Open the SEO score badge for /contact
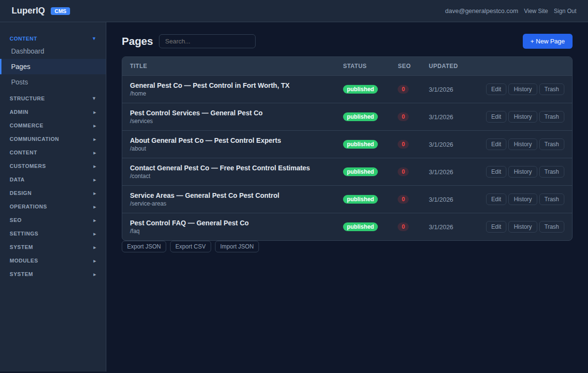Viewport: 588px width, 373px height. coord(403,171)
